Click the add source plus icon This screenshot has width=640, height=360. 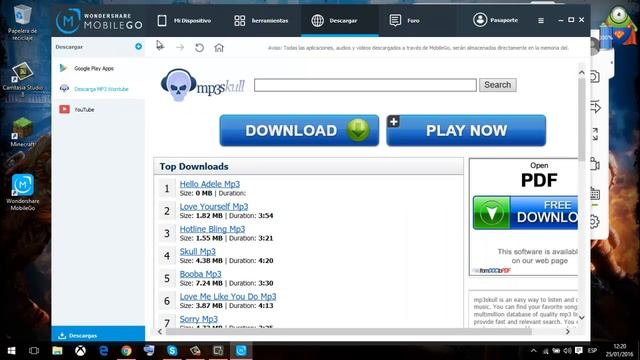coord(138,47)
